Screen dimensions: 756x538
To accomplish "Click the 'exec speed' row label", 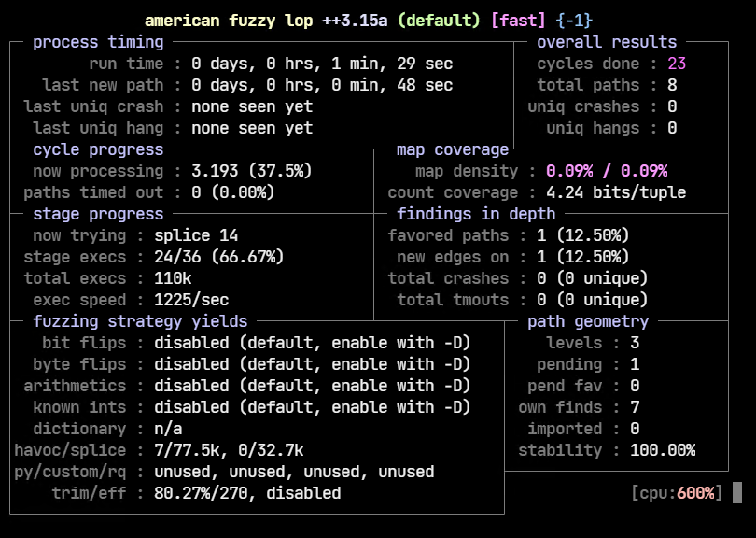I will pos(79,300).
